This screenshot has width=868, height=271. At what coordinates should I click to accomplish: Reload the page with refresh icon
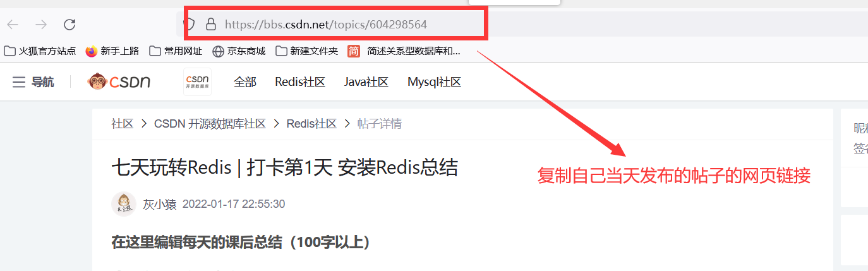69,25
